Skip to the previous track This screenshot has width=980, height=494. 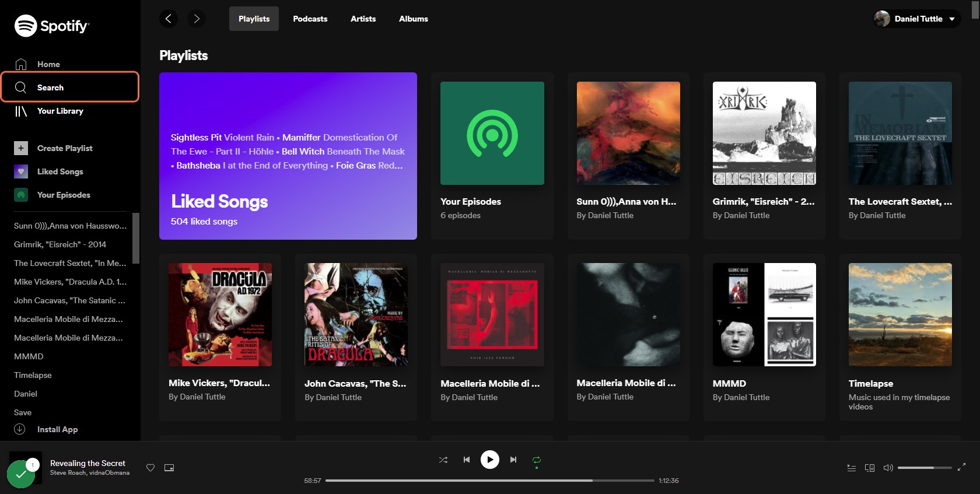pyautogui.click(x=467, y=460)
